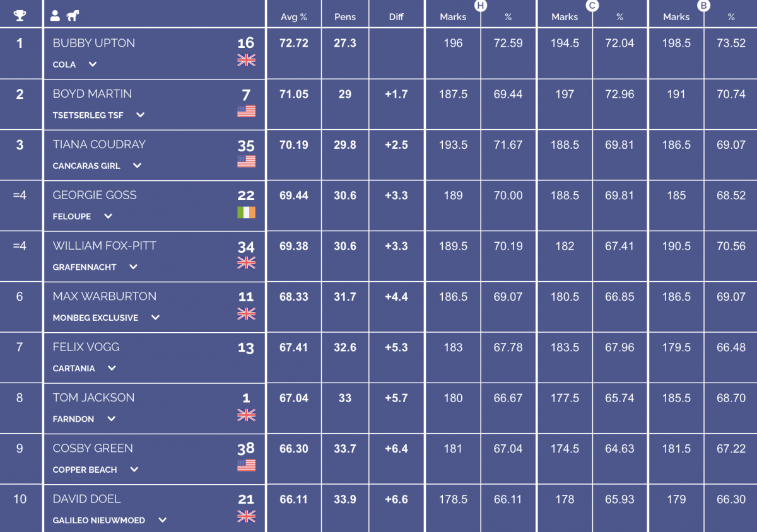The height and width of the screenshot is (532, 757).
Task: Click the rider person icon
Action: [x=56, y=15]
